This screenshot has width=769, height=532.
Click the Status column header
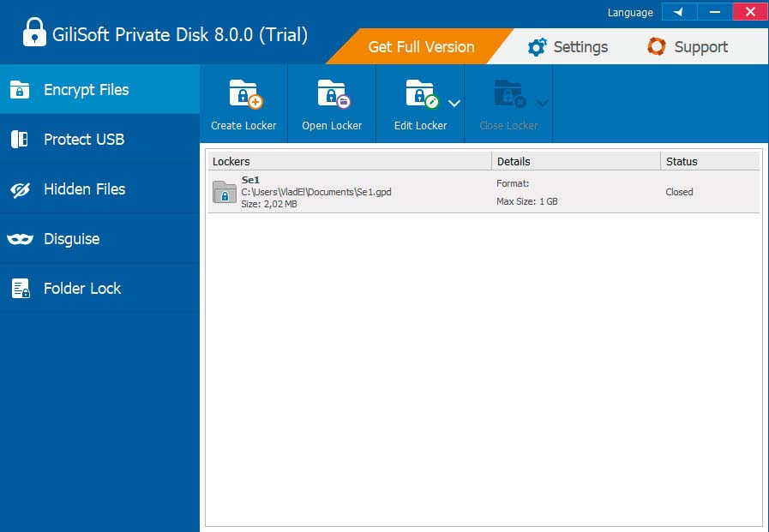pos(710,161)
